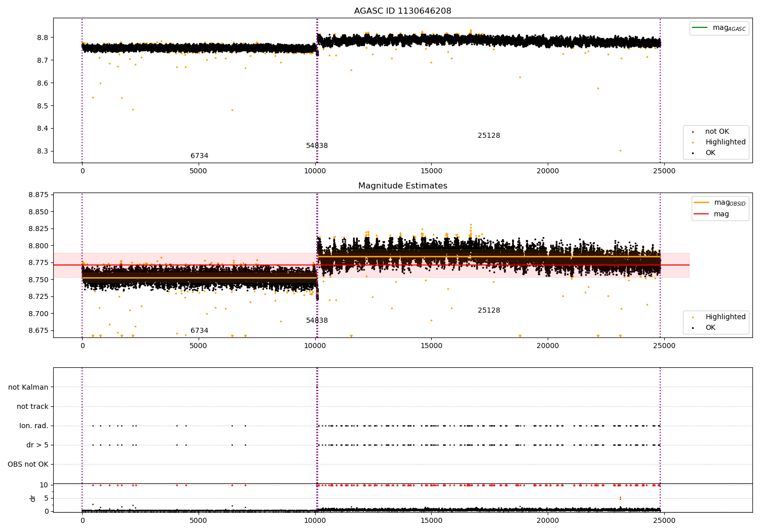The width and height of the screenshot is (760, 532).
Task: Click the 8.3 y-axis tick label
Action: [42, 151]
